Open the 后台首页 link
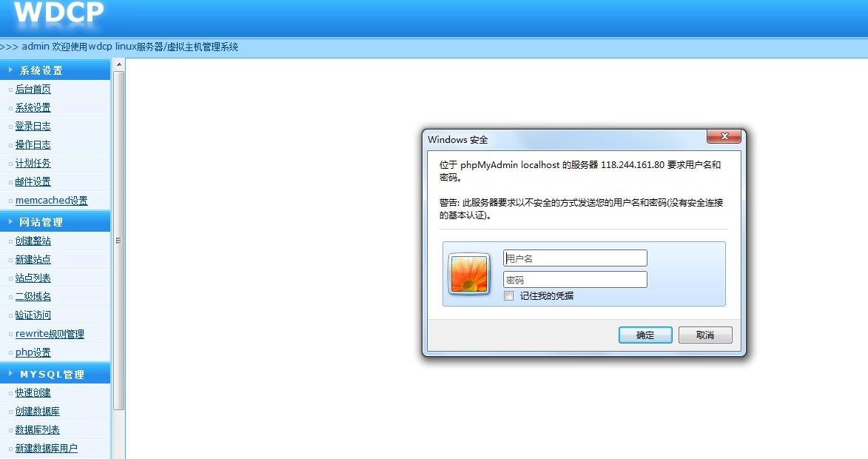Screen dimensions: 868x459 point(33,89)
